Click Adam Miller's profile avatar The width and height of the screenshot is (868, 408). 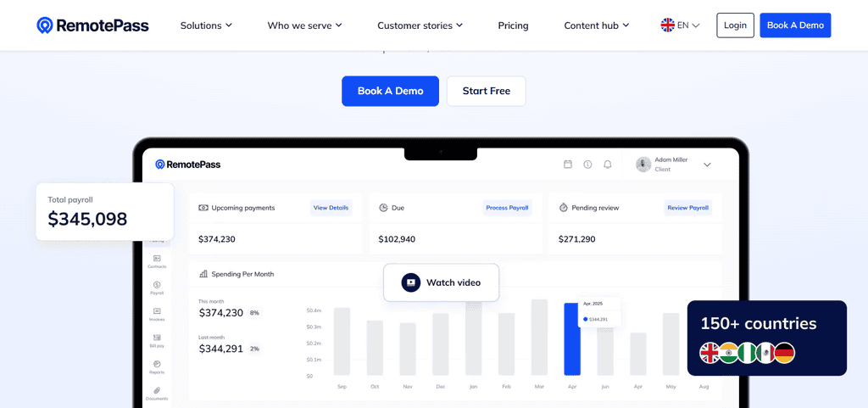(643, 165)
